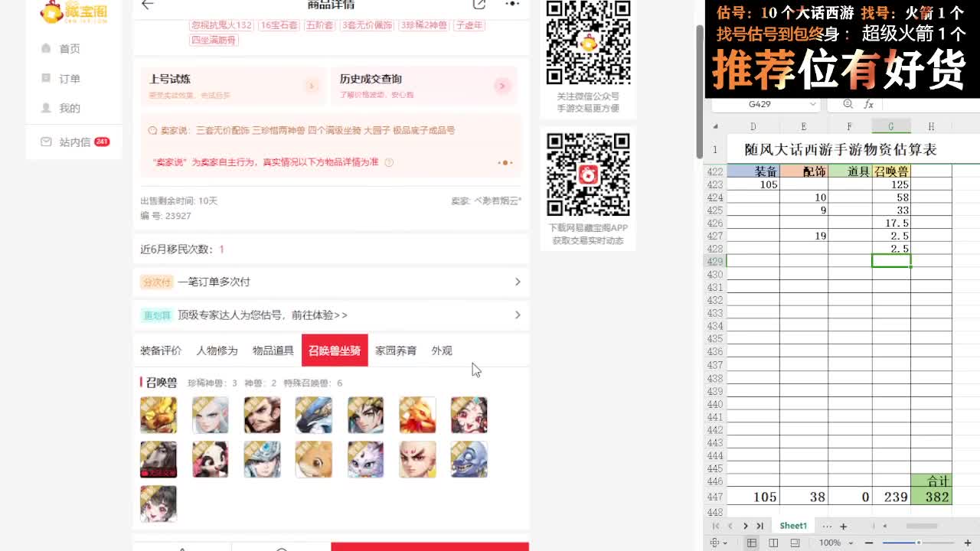Click the share icon beside 商品详情 title
Screen dimensions: 980x551
click(480, 5)
